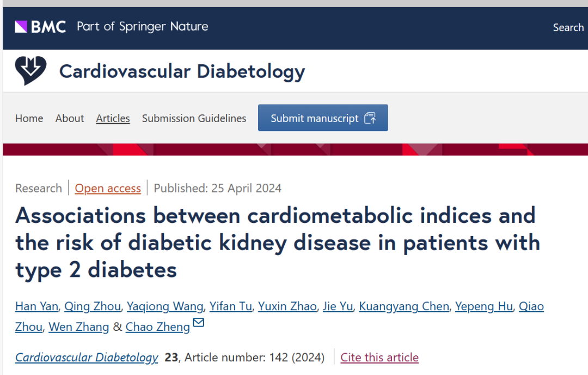
Task: Go to the Home menu item
Action: point(29,118)
